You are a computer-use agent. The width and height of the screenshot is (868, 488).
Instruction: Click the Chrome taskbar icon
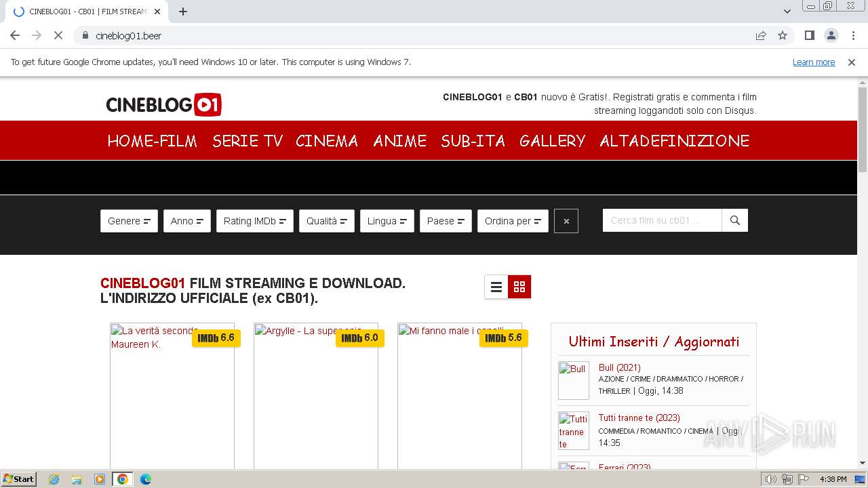point(123,479)
